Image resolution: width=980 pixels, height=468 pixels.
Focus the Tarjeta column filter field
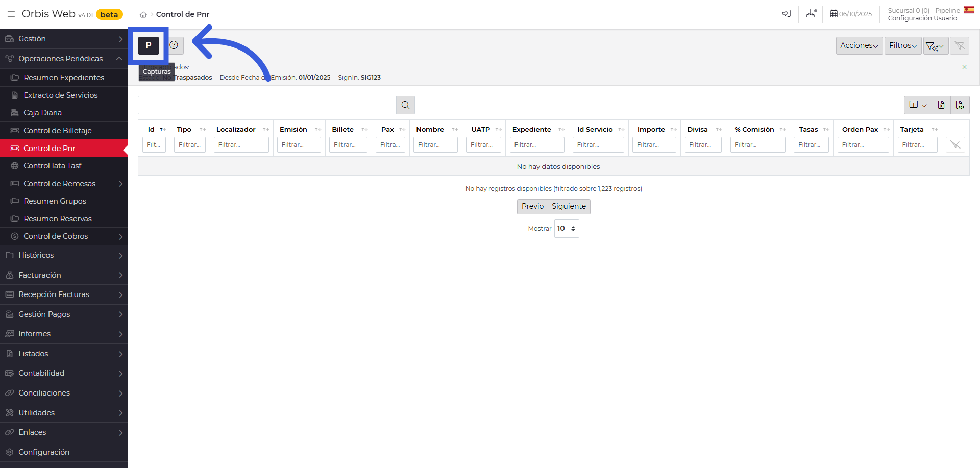point(918,145)
